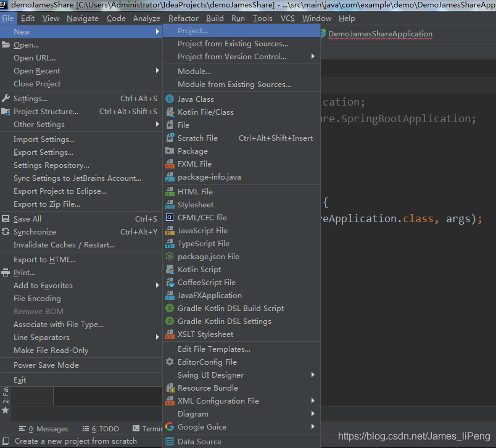Screen dimensions: 496x448
Task: Expand XML Configuration File submenu arrow
Action: (x=313, y=401)
